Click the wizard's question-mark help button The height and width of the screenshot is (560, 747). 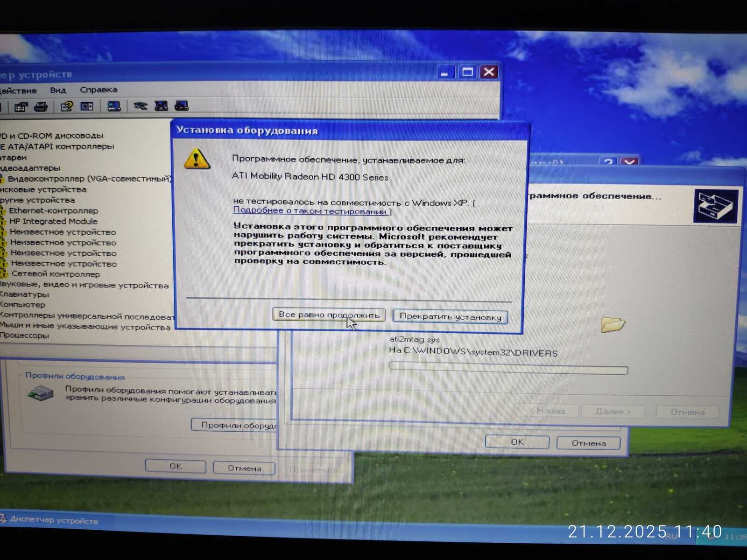coord(608,162)
